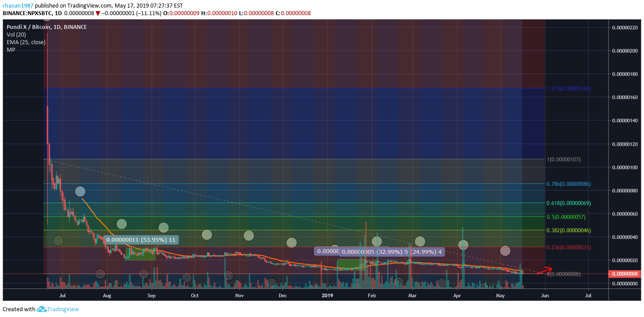Select the 1(0.00000107) Fibonacci level label
The width and height of the screenshot is (644, 317).
point(565,159)
